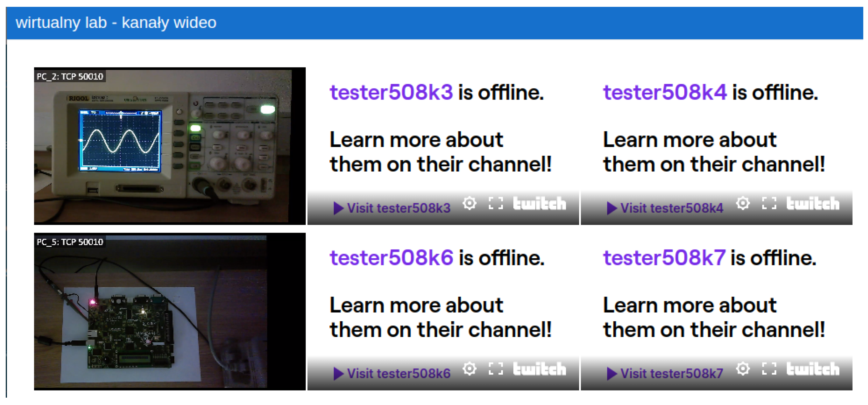Screen dimensions: 868x405
Task: Enter fullscreen on tester508k4 player
Action: 769,203
